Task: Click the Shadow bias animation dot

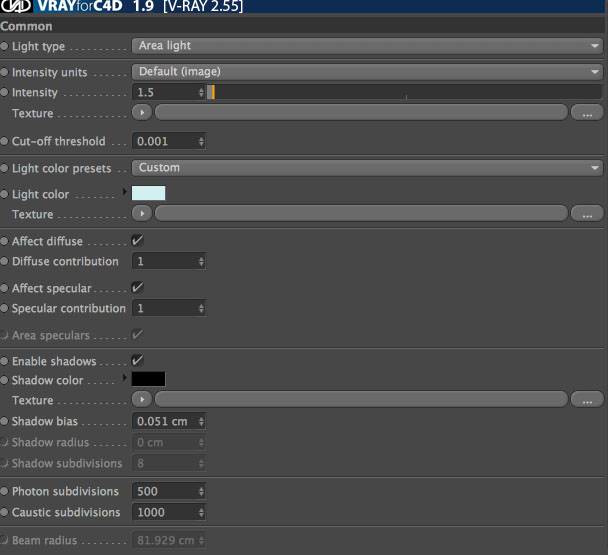Action: point(4,421)
